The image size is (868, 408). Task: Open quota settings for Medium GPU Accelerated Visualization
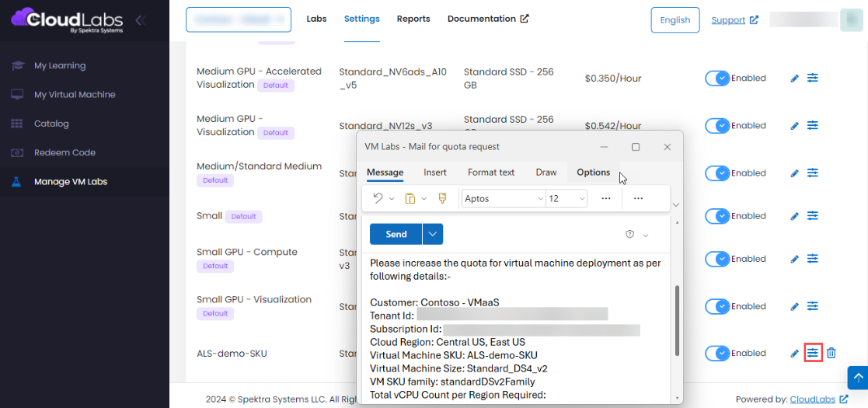tap(812, 78)
